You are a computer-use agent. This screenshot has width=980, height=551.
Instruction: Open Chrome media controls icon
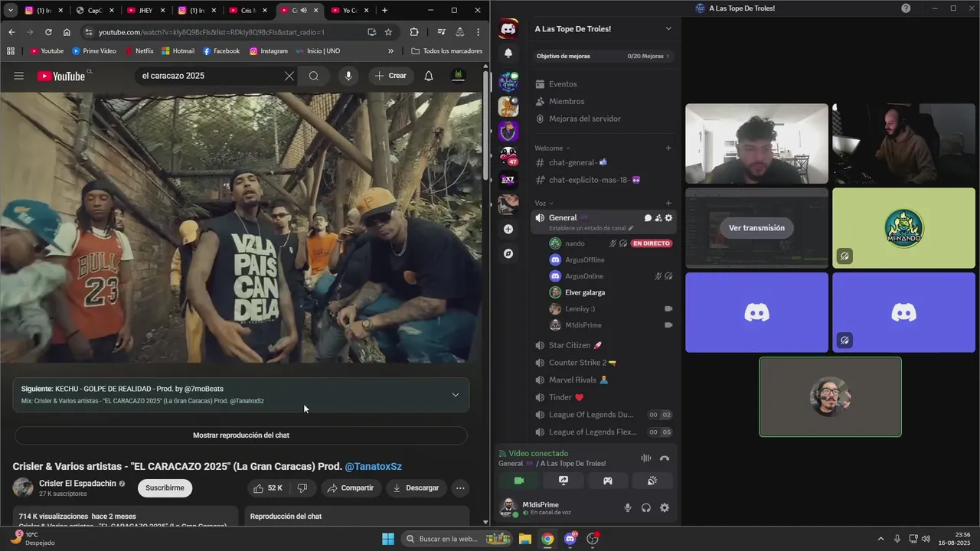(441, 32)
